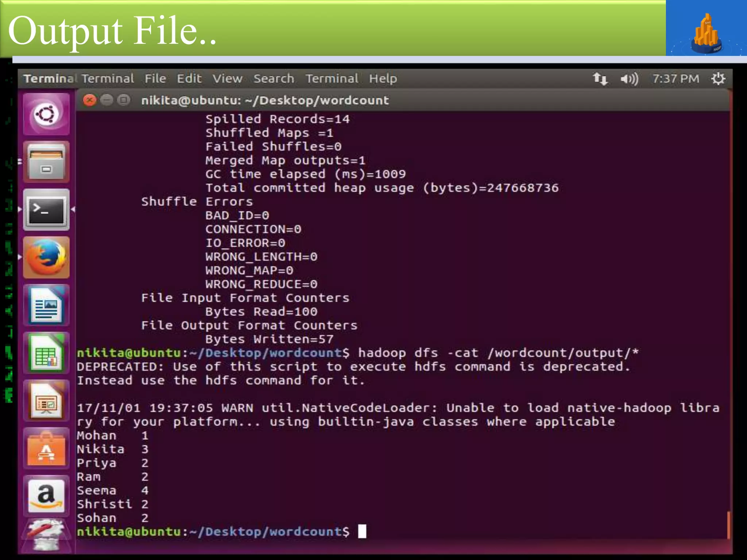747x560 pixels.
Task: Click 'File Output Format Counters' heading
Action: click(249, 326)
